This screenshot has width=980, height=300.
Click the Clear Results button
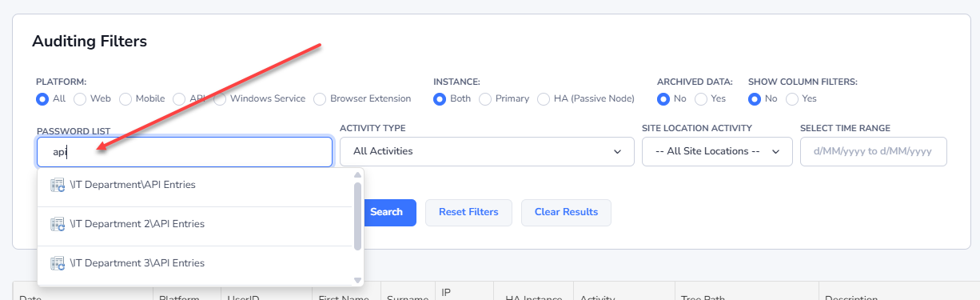tap(566, 213)
